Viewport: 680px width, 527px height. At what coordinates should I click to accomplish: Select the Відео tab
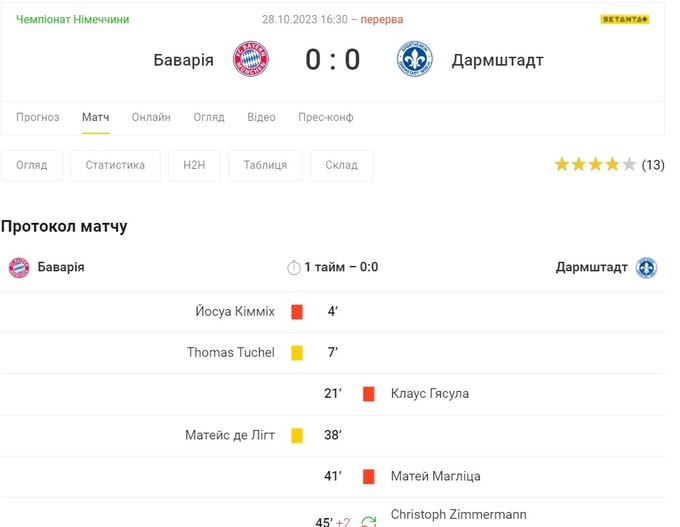pos(261,117)
